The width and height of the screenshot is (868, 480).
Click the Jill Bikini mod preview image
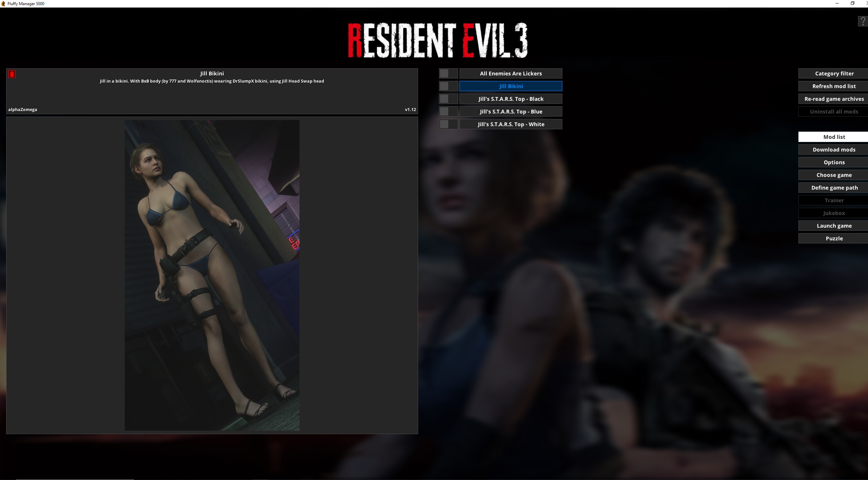212,275
